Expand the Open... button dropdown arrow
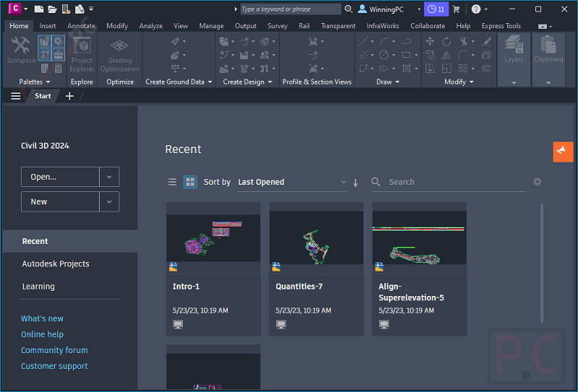578x392 pixels. pos(109,177)
